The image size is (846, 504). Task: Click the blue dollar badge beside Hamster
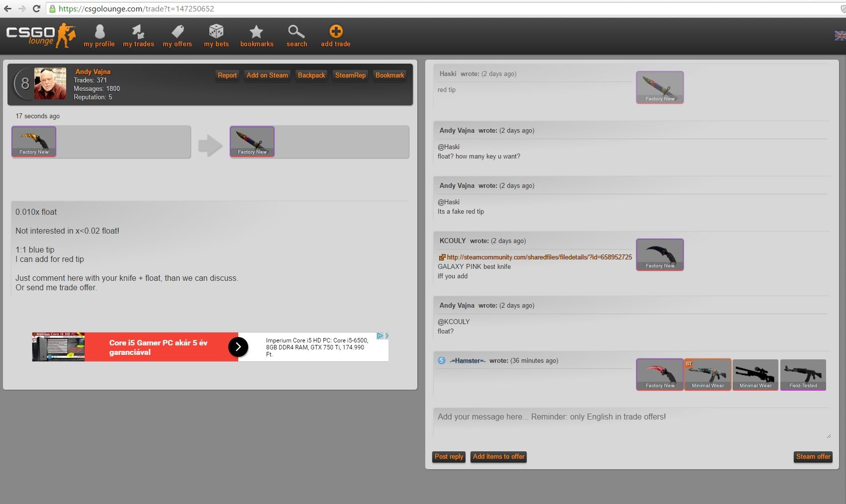coord(442,360)
